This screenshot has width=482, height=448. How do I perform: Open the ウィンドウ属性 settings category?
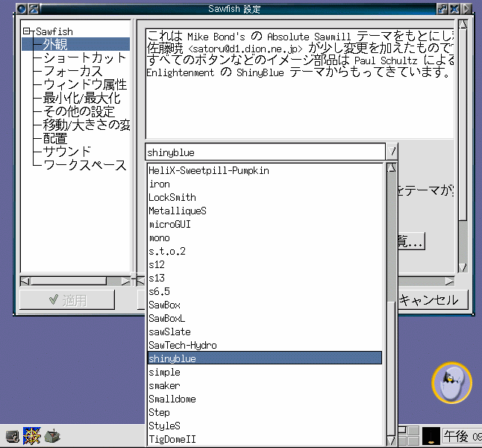tap(85, 84)
